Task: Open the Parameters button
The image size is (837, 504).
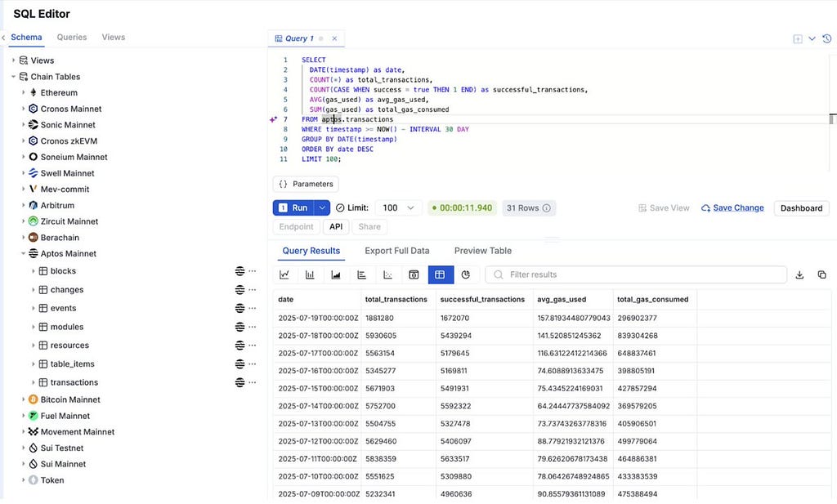Action: pos(306,184)
